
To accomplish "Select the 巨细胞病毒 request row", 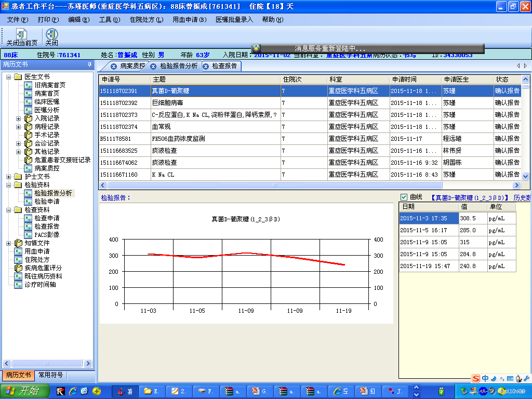I will tap(166, 103).
